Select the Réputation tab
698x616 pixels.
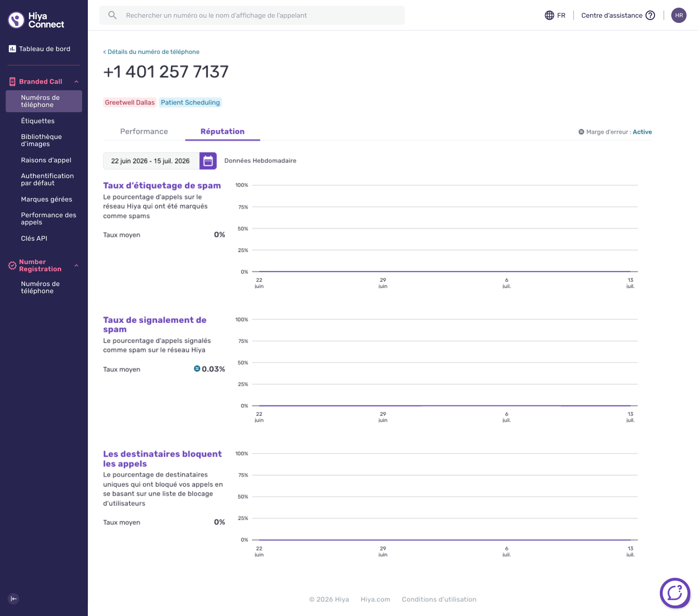[222, 131]
